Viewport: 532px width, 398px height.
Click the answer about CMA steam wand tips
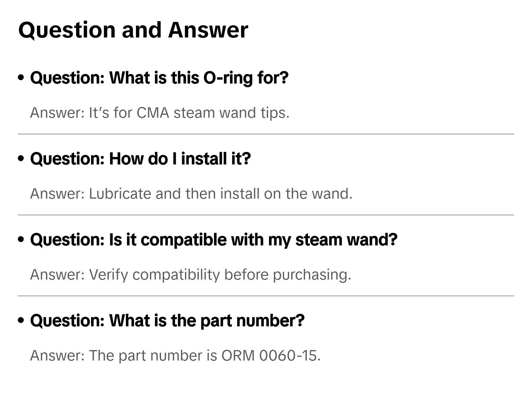click(x=159, y=113)
